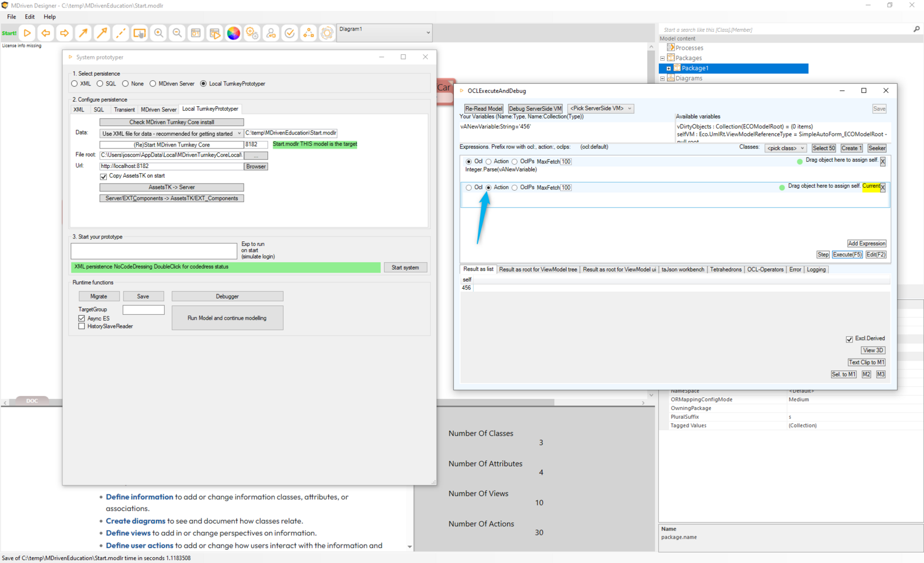
Task: Switch to the OCL-Operators result tab
Action: click(x=765, y=270)
